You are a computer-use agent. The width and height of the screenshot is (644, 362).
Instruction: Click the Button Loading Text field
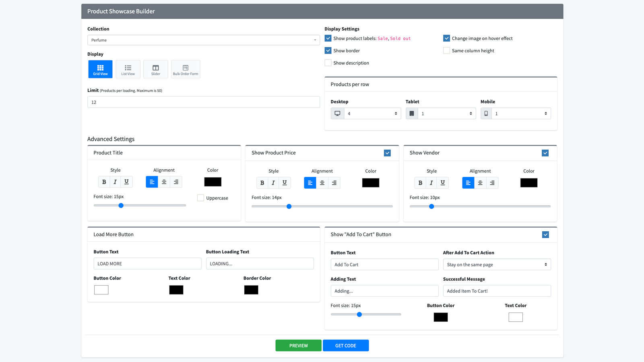[x=260, y=263]
